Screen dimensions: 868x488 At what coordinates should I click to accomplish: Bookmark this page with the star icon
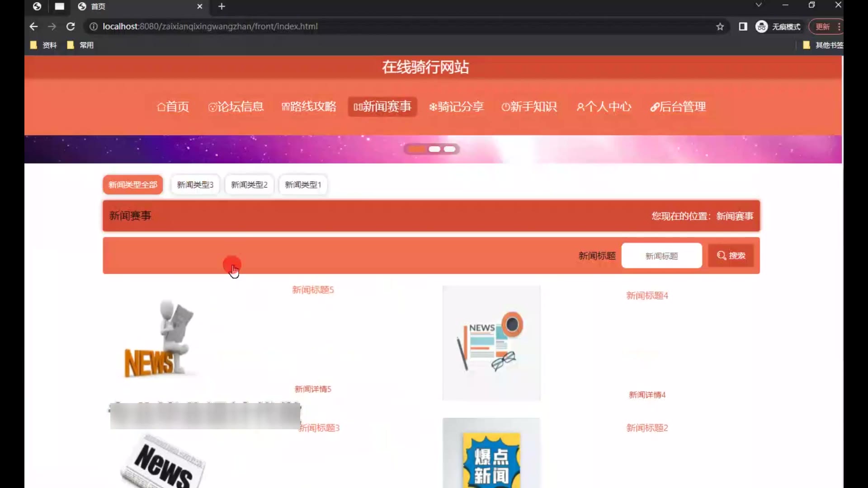click(720, 27)
